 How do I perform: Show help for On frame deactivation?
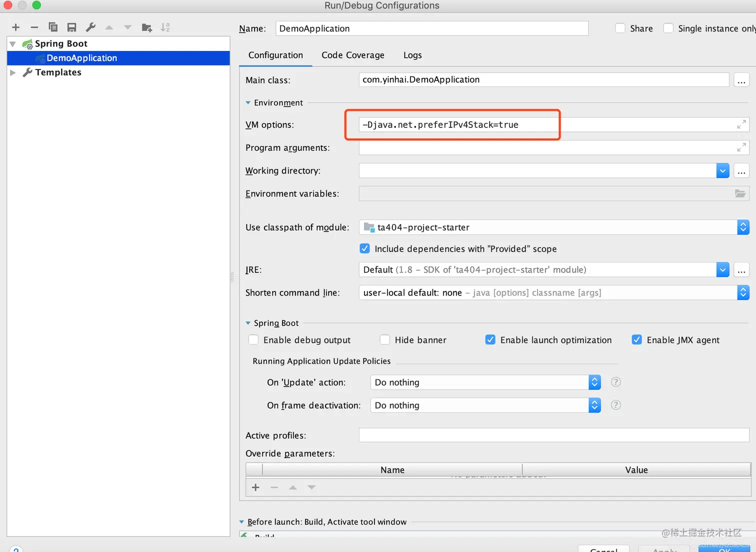tap(616, 405)
